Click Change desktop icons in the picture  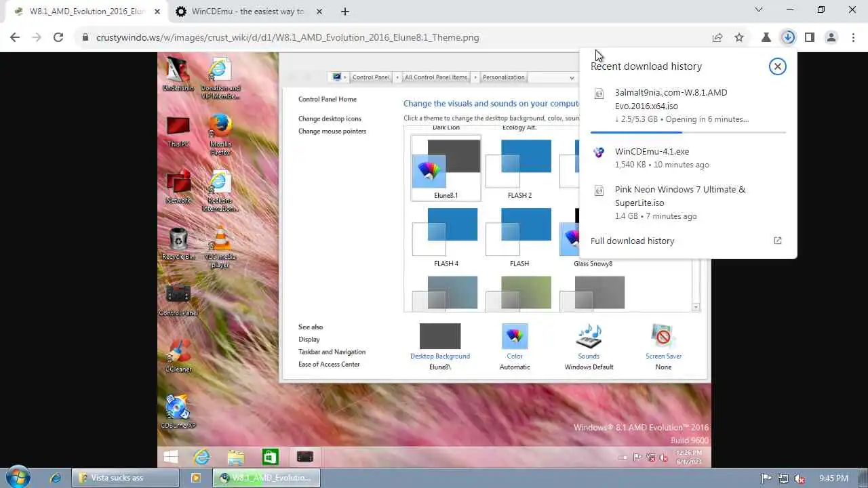click(330, 119)
